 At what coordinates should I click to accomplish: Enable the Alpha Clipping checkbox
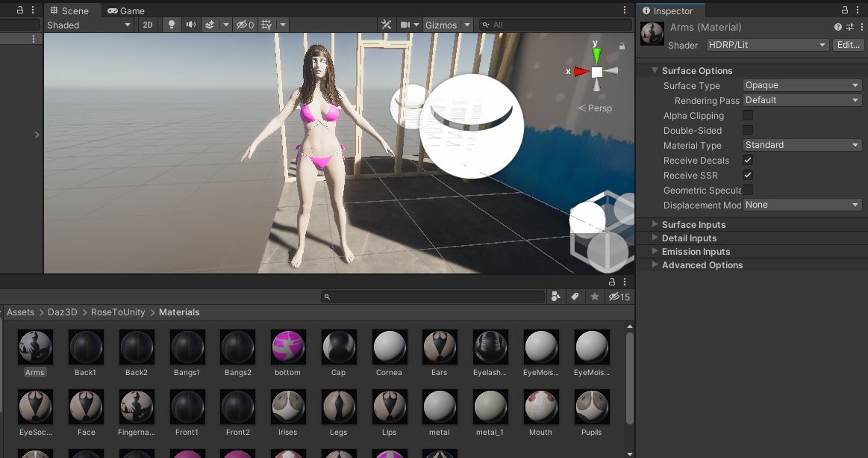747,116
